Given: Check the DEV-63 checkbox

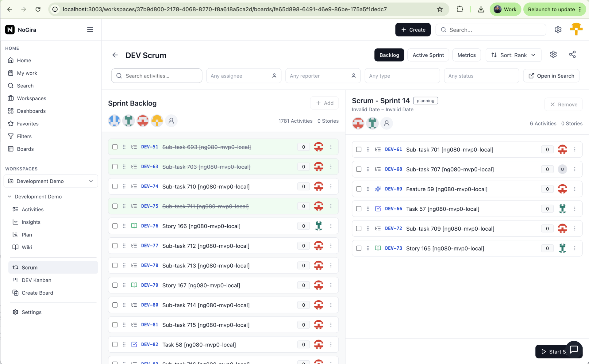Looking at the screenshot, I should click(115, 167).
